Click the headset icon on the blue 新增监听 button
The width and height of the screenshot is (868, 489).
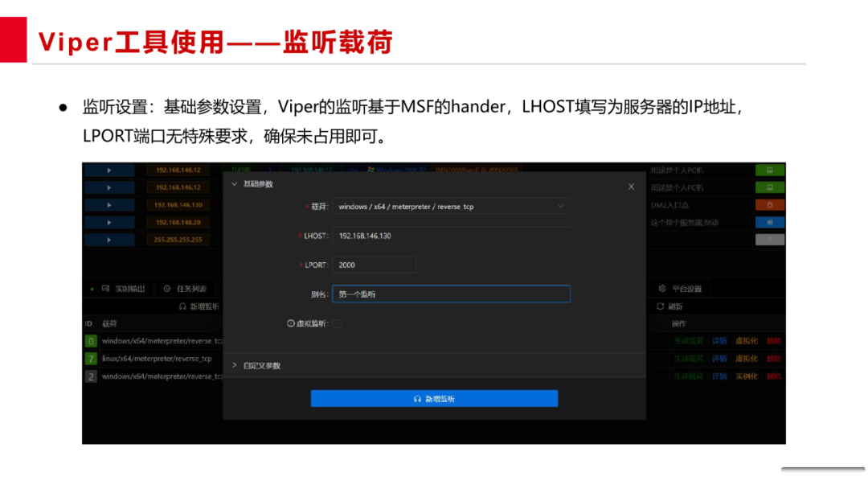[417, 399]
